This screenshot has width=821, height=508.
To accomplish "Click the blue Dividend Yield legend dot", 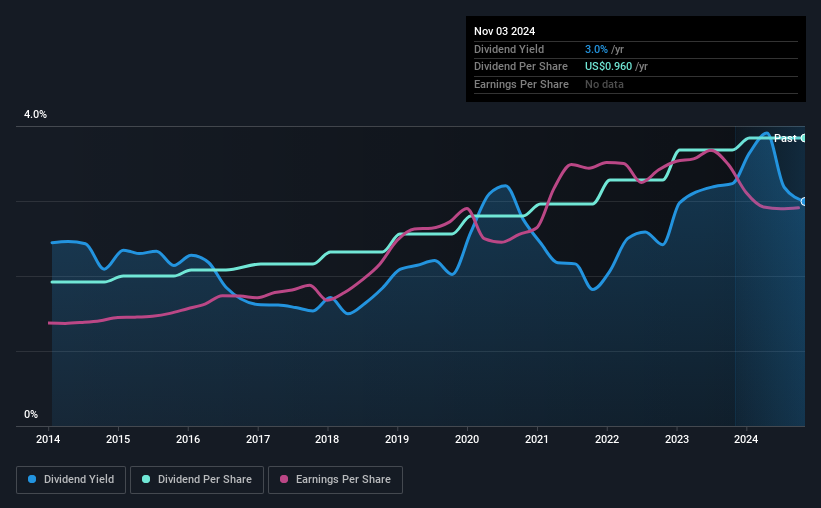I will coord(32,479).
